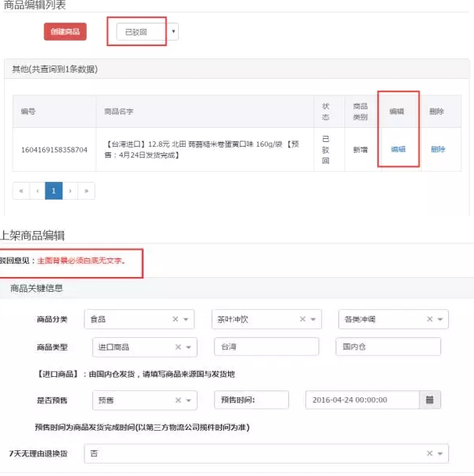Image resolution: width=474 pixels, height=476 pixels.
Task: Go to the first page of results
Action: tap(21, 190)
